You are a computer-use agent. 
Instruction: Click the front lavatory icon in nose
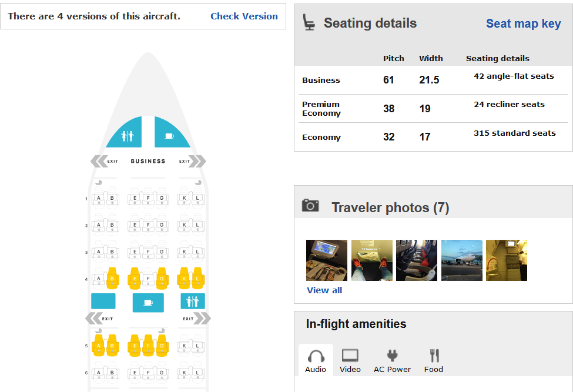(127, 136)
